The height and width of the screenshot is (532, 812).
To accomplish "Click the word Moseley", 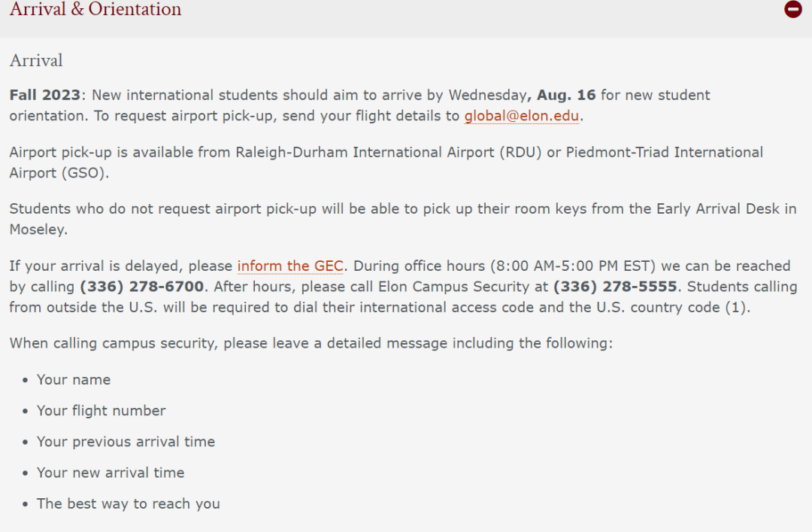I will point(38,230).
